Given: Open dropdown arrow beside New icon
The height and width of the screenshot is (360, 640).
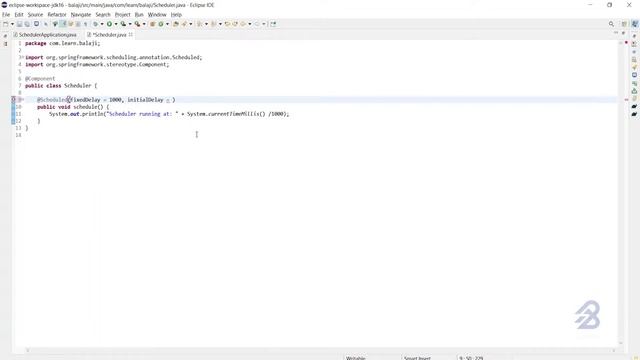Looking at the screenshot, I should click(x=12, y=24).
